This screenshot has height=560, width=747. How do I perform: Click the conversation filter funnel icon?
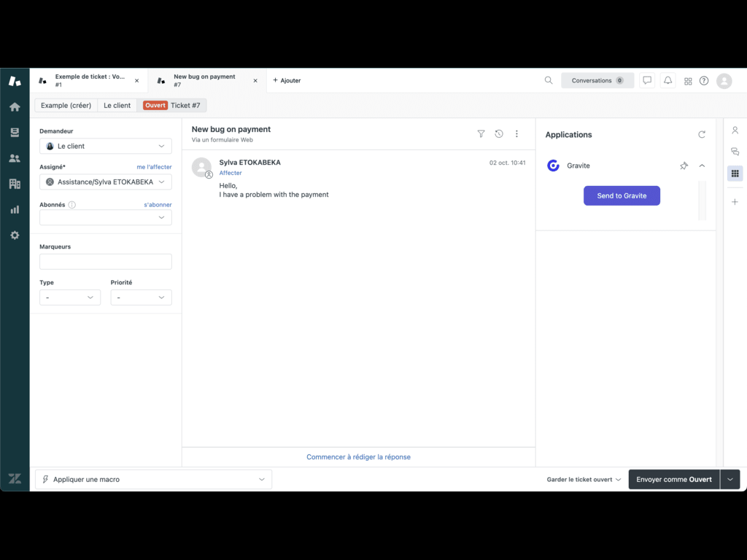click(x=481, y=134)
